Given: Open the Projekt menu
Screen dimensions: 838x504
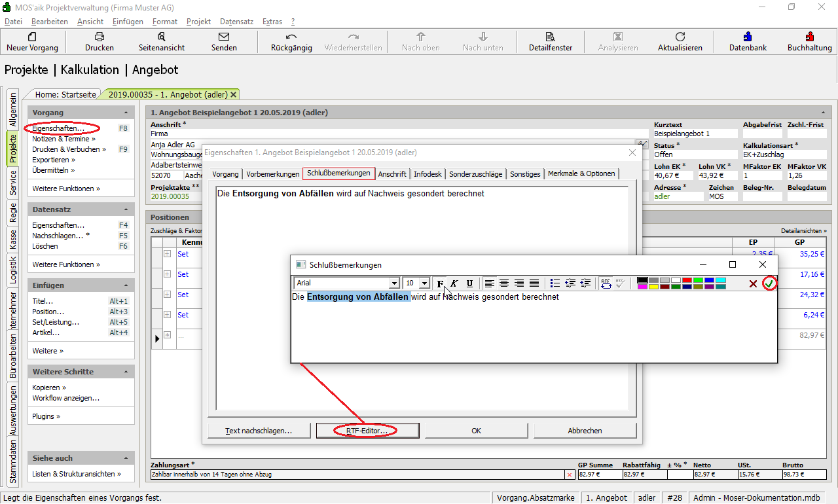Looking at the screenshot, I should (x=198, y=22).
